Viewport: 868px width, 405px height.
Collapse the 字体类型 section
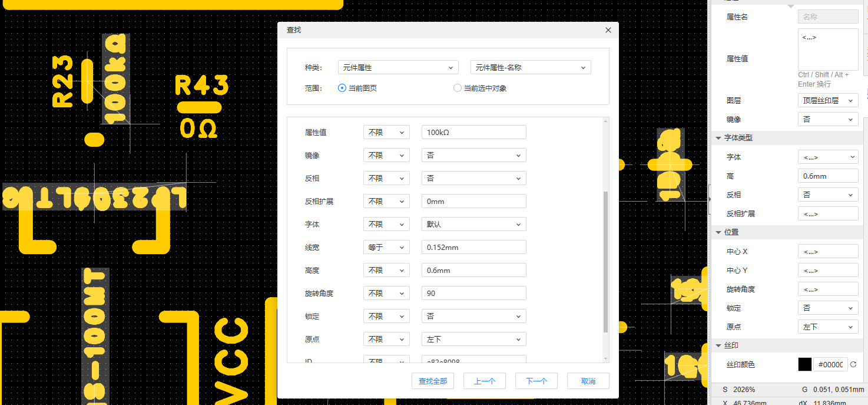click(718, 138)
